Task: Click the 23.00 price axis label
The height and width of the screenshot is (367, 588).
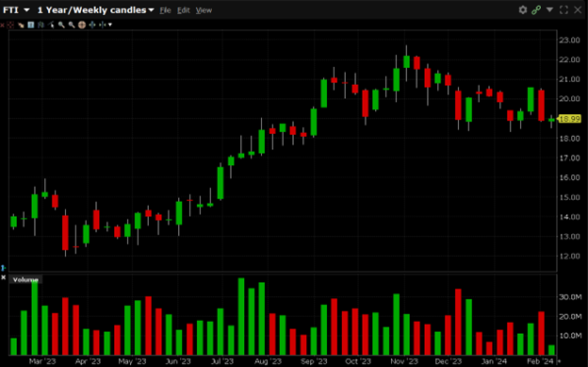Action: click(569, 40)
